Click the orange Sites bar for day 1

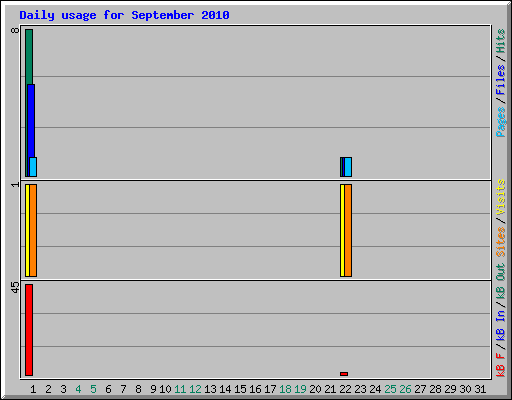coord(33,230)
